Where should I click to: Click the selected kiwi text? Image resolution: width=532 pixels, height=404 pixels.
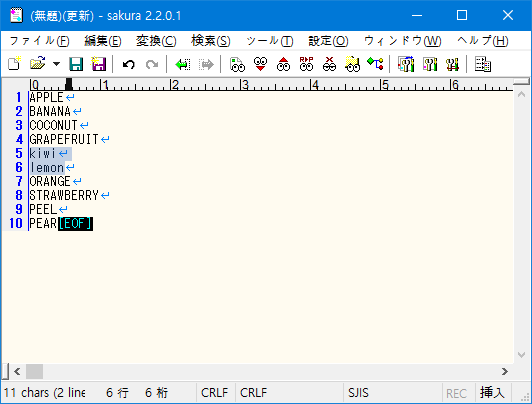click(x=43, y=153)
